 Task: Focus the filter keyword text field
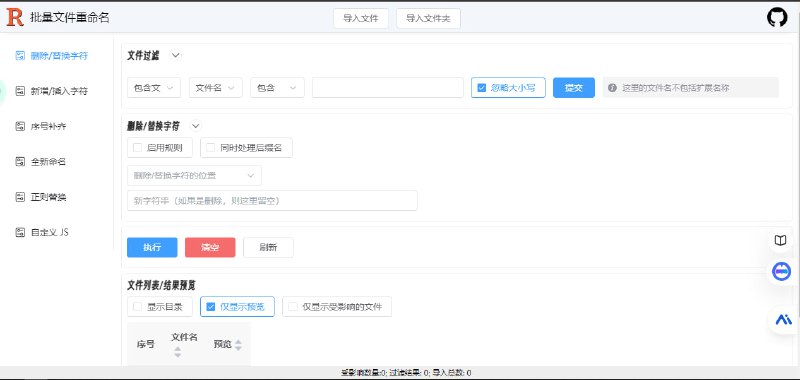(x=388, y=88)
